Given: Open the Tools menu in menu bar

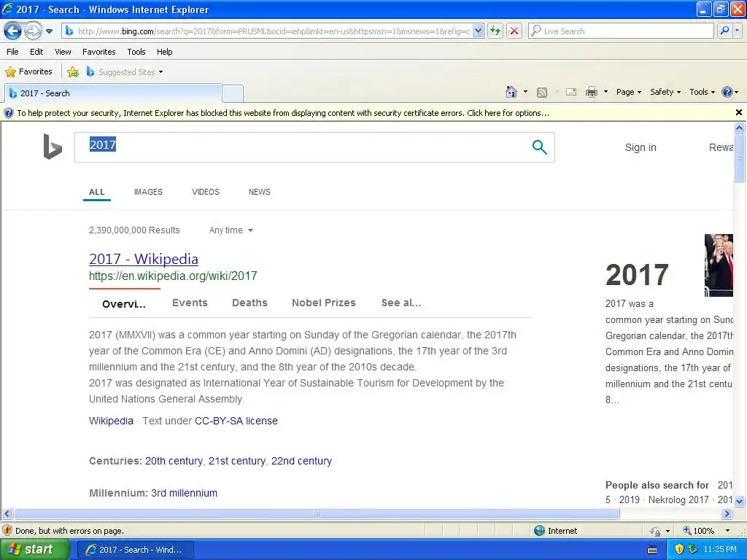Looking at the screenshot, I should [136, 52].
